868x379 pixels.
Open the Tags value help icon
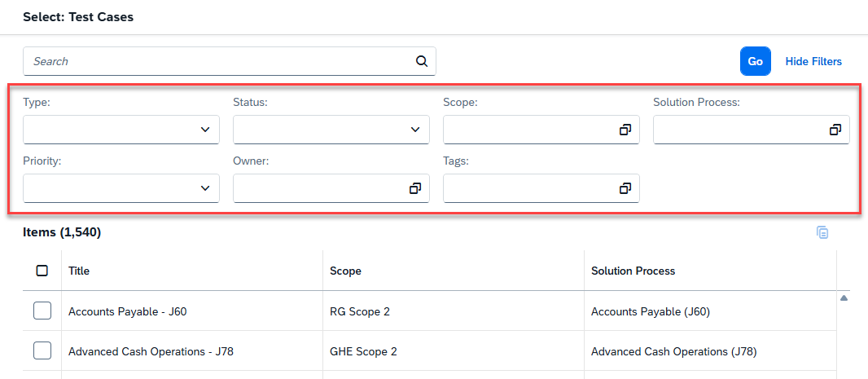pyautogui.click(x=625, y=188)
